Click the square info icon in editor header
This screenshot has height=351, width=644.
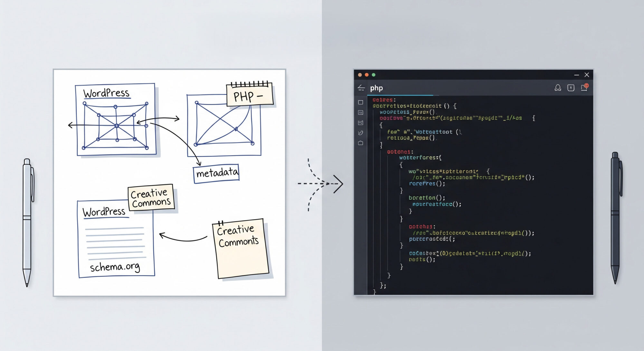click(571, 88)
